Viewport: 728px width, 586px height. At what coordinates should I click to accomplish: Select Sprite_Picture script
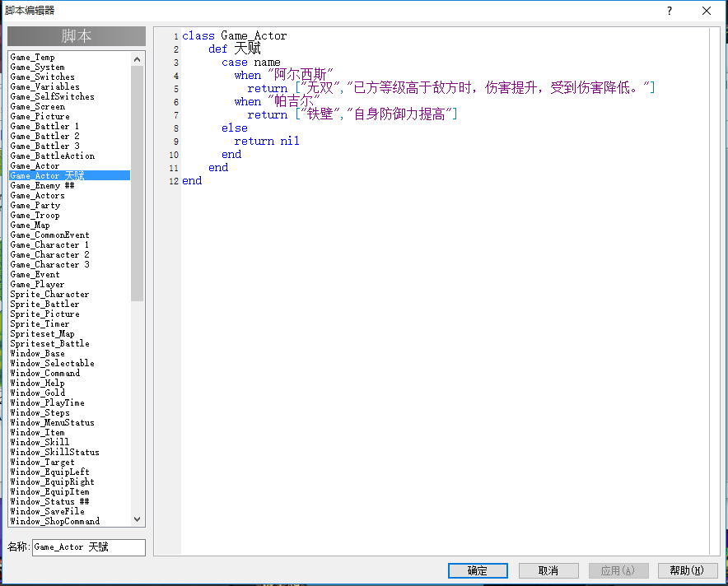(70, 314)
